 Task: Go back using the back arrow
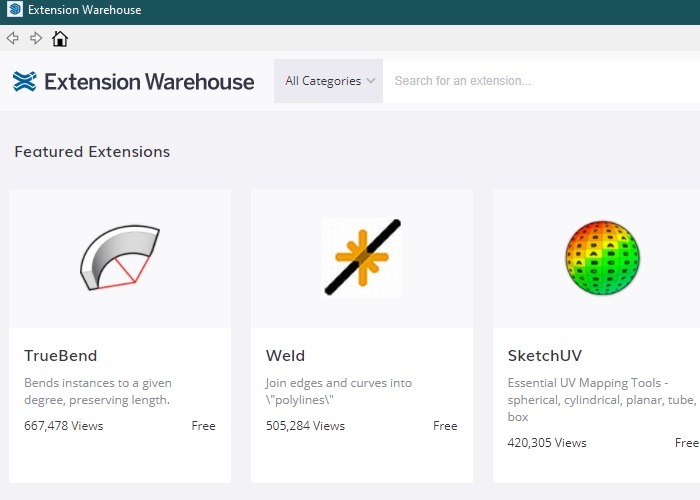[x=13, y=38]
